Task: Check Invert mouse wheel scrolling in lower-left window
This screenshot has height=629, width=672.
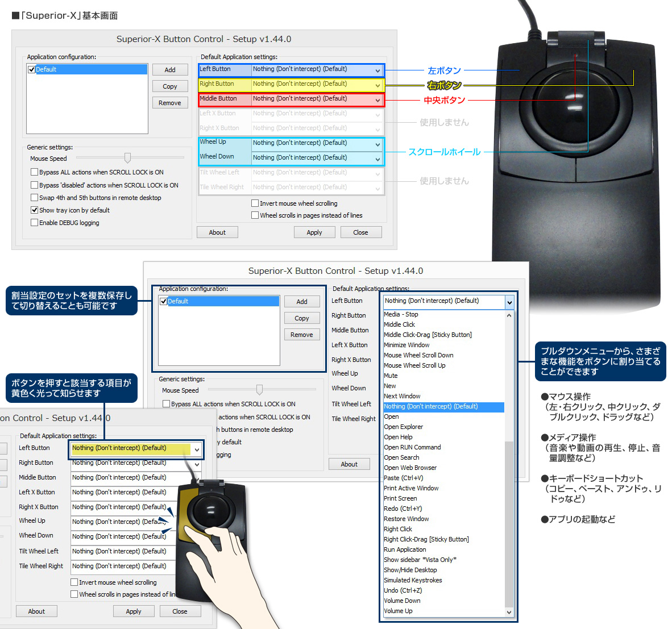Action: pos(74,582)
